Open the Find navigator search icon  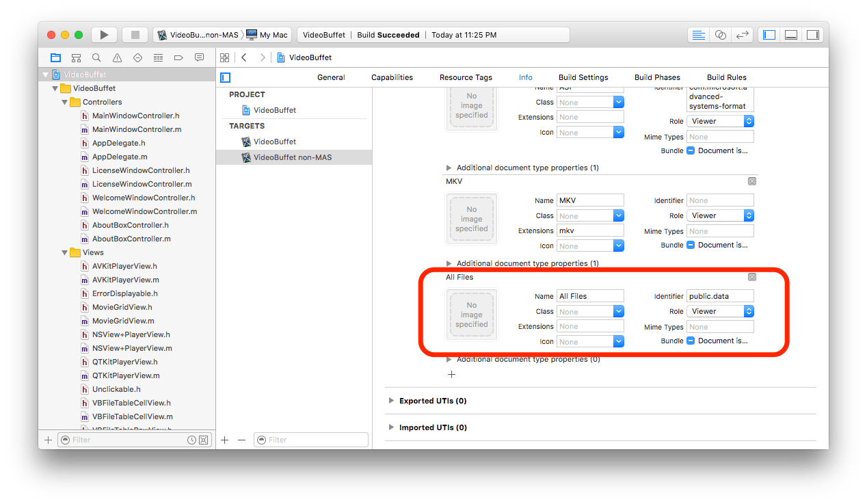(96, 57)
